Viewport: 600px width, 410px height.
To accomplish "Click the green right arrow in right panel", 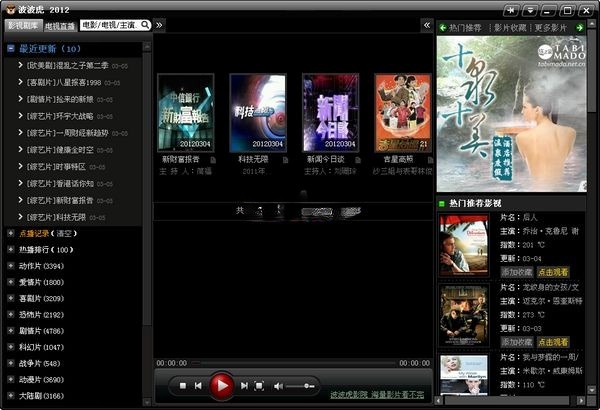I will click(579, 28).
